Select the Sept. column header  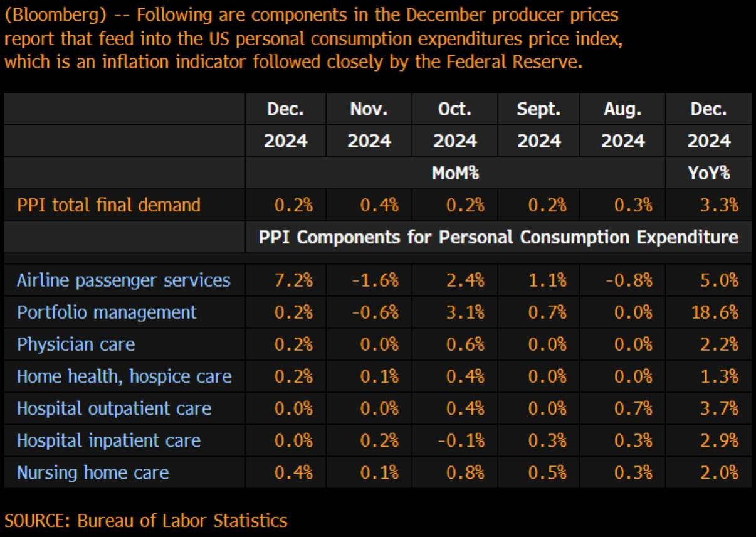pos(538,109)
